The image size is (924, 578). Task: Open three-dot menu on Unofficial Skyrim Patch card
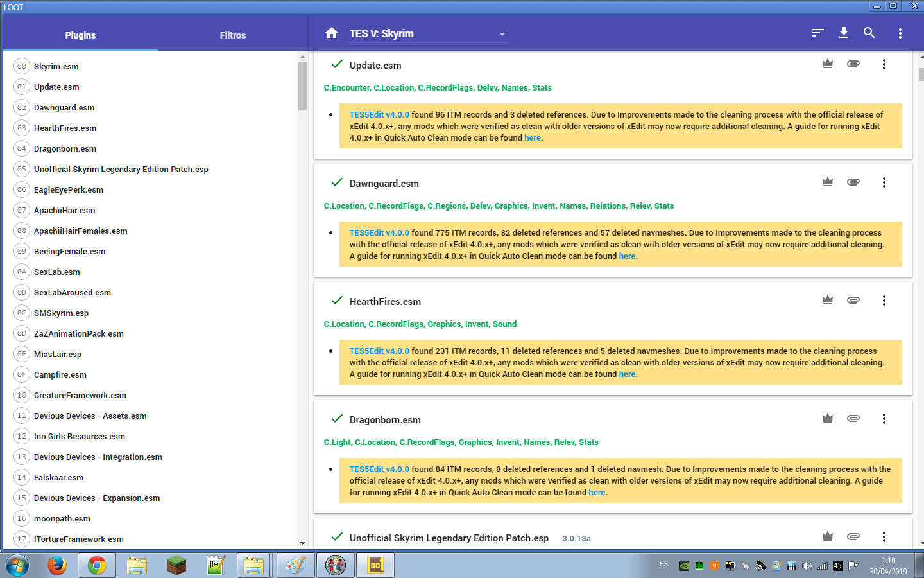coord(884,537)
